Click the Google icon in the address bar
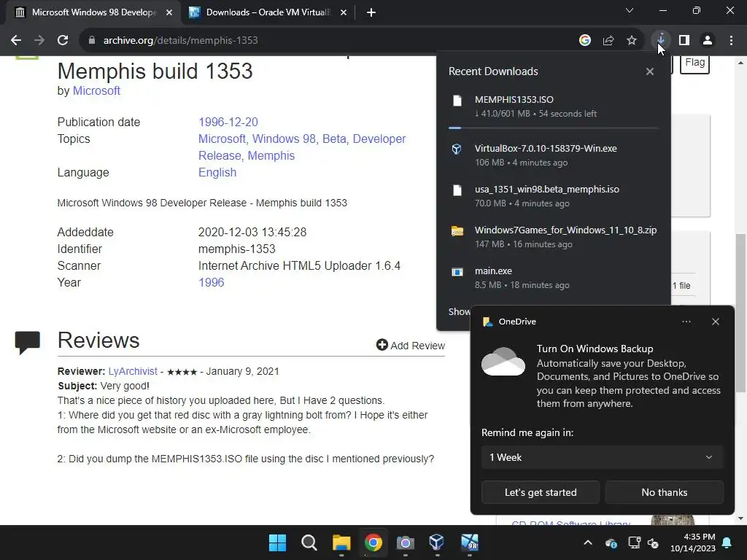Screen dimensions: 747x560 (x=585, y=41)
